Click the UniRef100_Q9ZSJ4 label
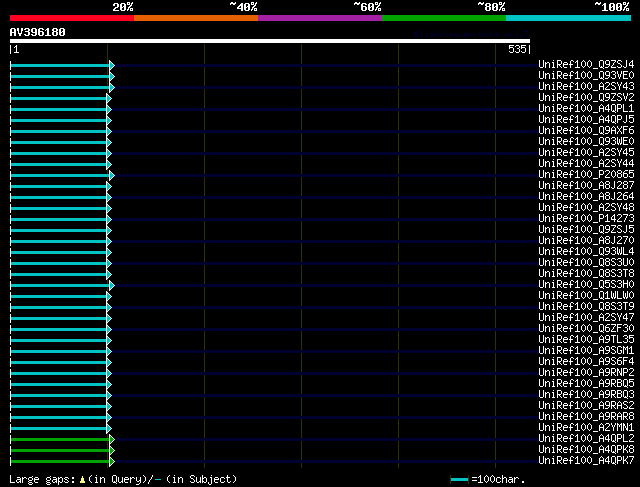 pyautogui.click(x=586, y=64)
